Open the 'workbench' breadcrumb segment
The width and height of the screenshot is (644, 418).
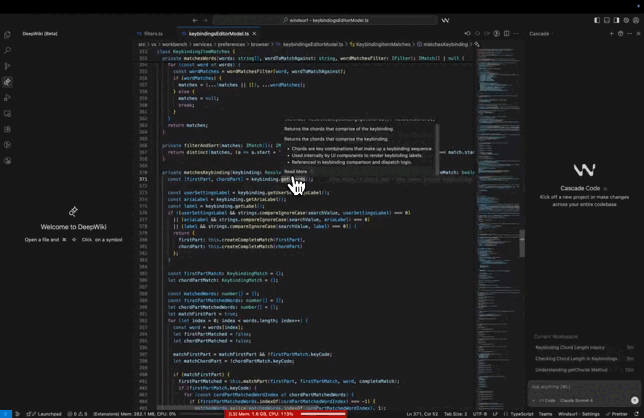(174, 44)
